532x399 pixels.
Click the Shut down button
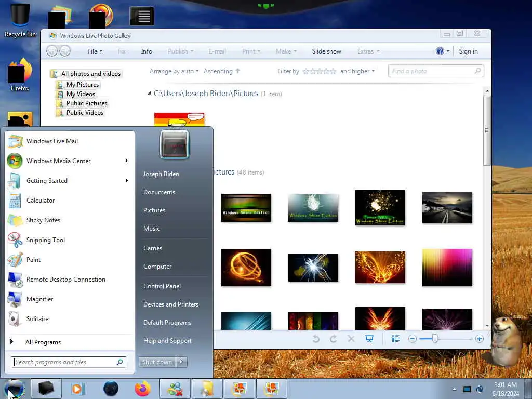point(157,362)
